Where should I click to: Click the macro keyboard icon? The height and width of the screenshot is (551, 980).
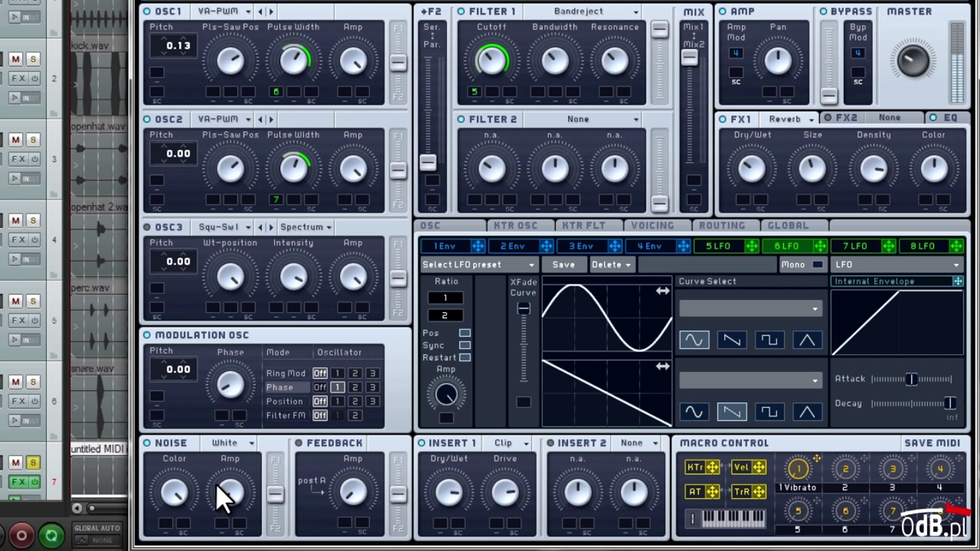(733, 518)
